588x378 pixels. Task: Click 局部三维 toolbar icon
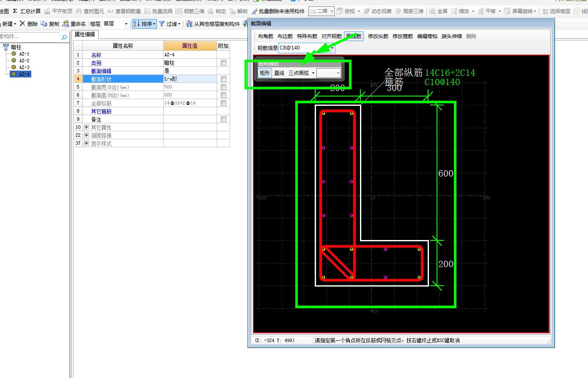(398, 11)
